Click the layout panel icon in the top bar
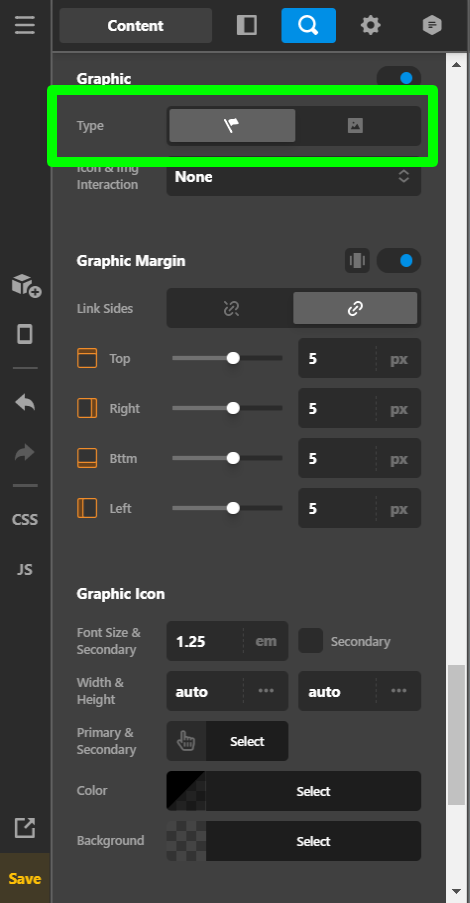This screenshot has width=470, height=903. [247, 25]
